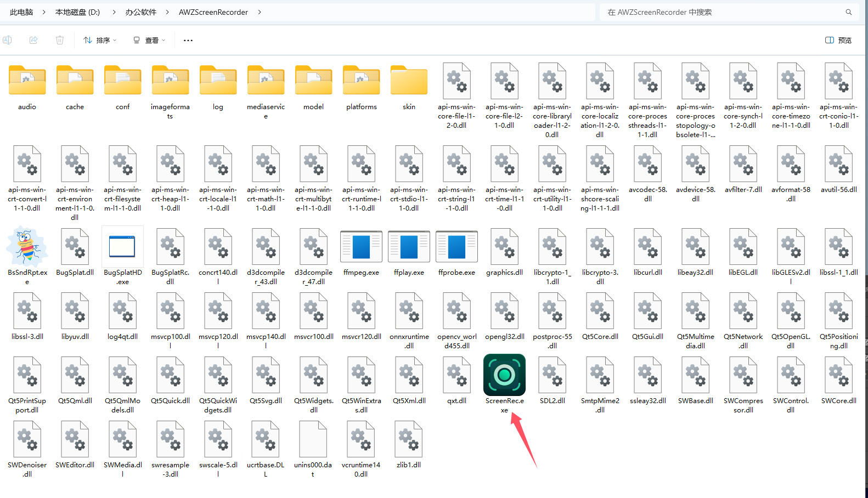Select the ffprobe.exe file icon
The height and width of the screenshot is (498, 868).
[x=456, y=246]
